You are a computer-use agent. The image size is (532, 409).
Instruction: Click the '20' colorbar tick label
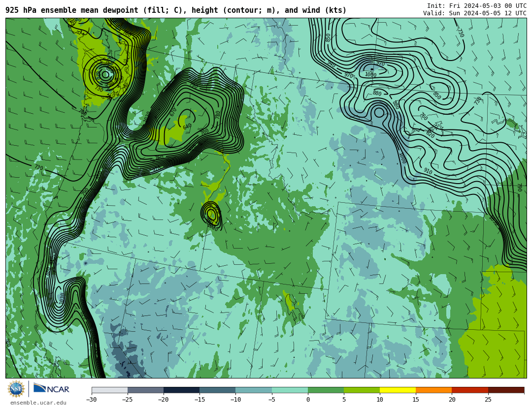(452, 400)
